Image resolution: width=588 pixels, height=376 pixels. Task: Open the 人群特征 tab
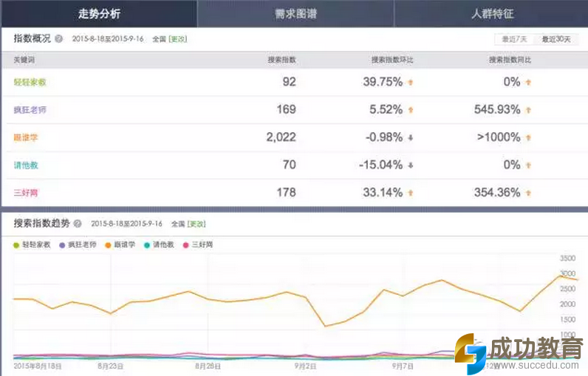pos(491,13)
